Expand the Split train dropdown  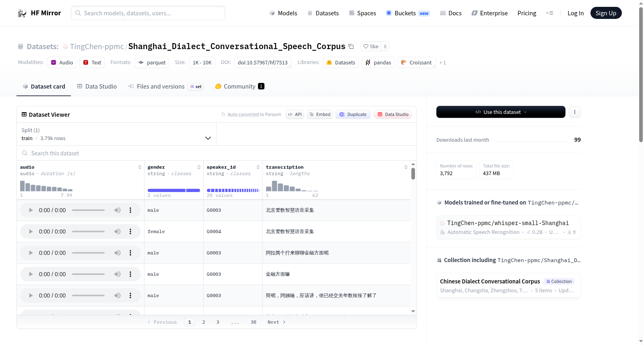(117, 134)
